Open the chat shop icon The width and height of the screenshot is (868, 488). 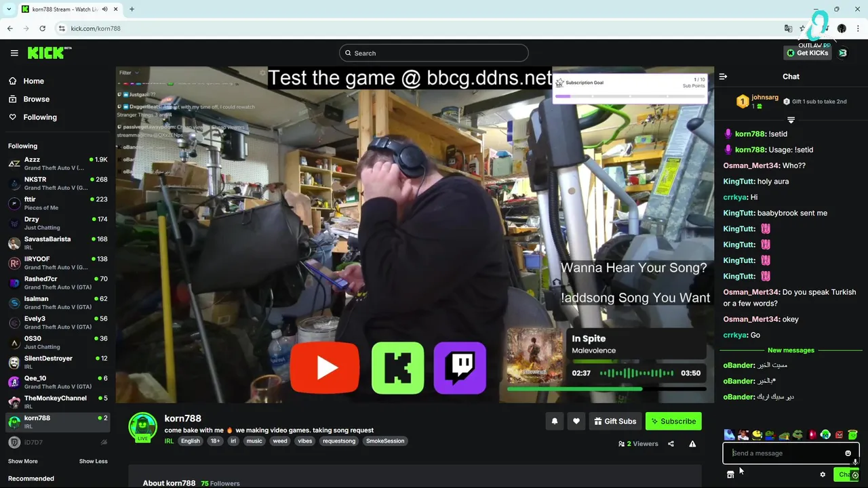(730, 474)
